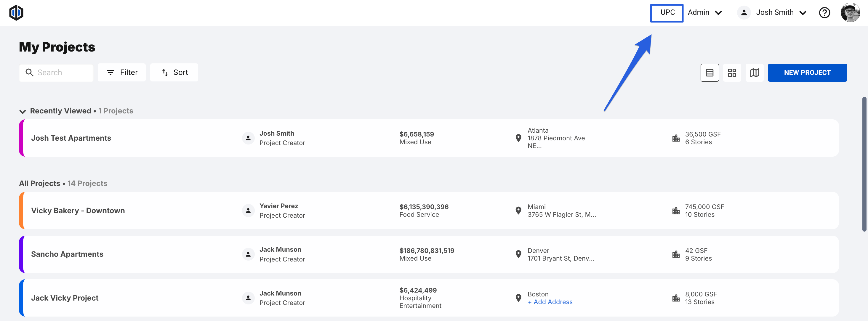
Task: Click location pin for Josh Test Apartments
Action: tap(518, 138)
